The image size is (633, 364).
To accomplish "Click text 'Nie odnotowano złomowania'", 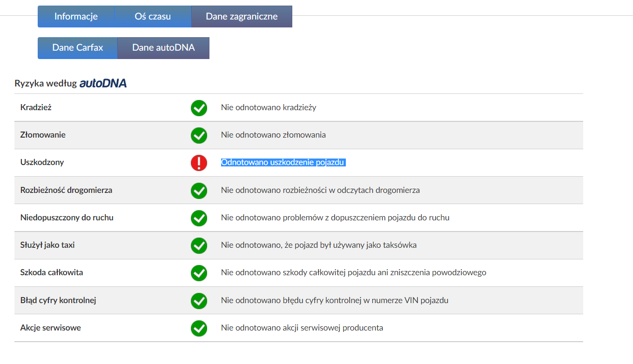I will click(273, 135).
